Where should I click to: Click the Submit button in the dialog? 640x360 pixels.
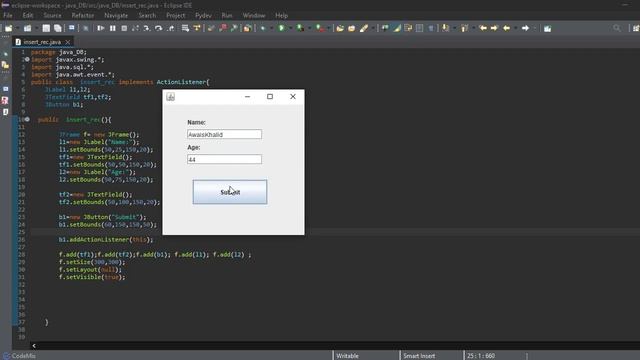click(230, 192)
